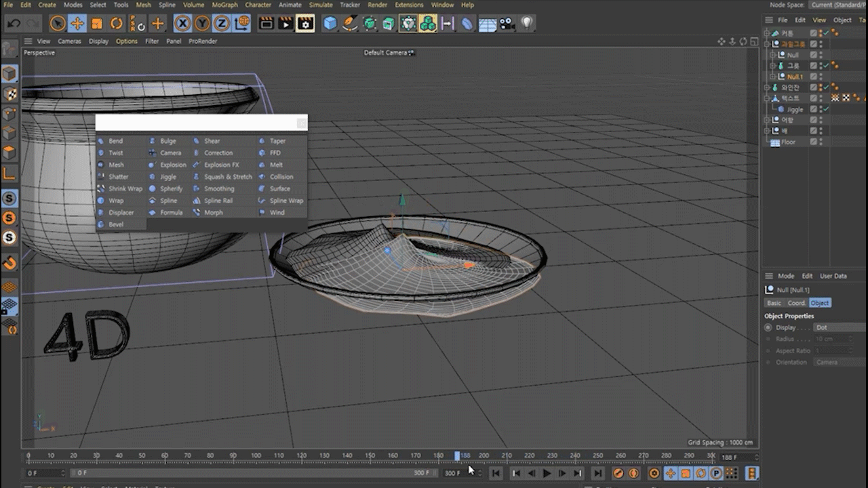
Task: Toggle visibility dots for the Floor object
Action: [821, 142]
